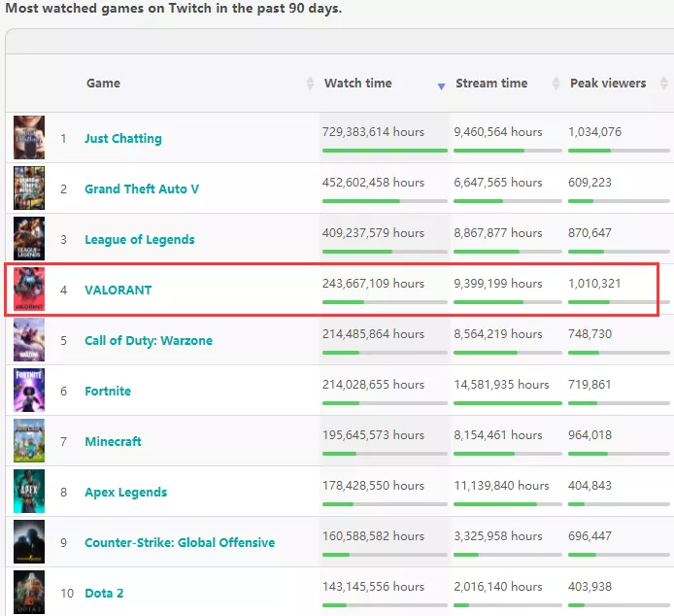Click VALORANT peak viewers progress bar
Screen dimensions: 674x616
pos(619,302)
